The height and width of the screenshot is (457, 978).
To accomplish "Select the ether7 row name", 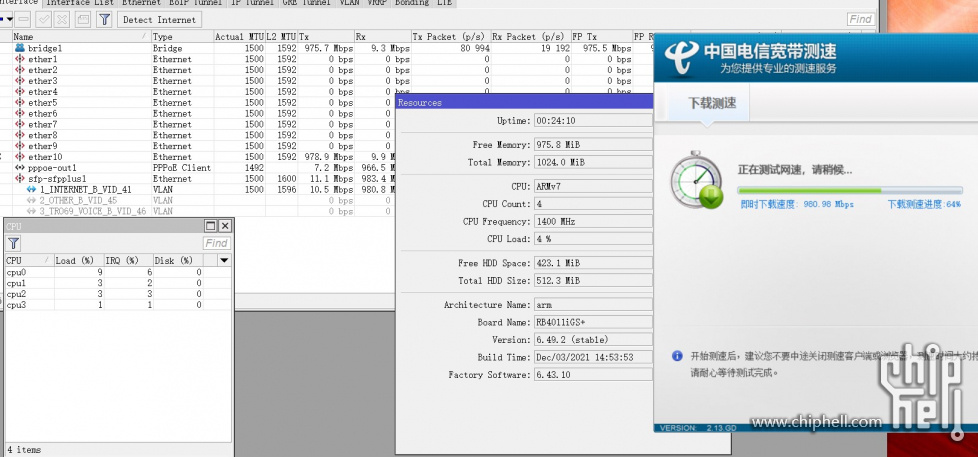I will 42,125.
